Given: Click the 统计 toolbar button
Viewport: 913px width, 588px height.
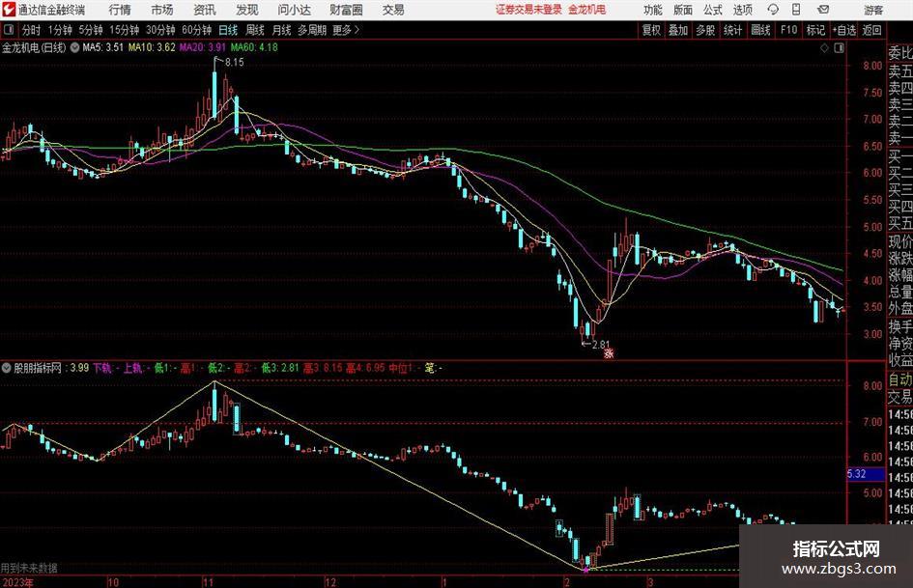Looking at the screenshot, I should pyautogui.click(x=732, y=30).
